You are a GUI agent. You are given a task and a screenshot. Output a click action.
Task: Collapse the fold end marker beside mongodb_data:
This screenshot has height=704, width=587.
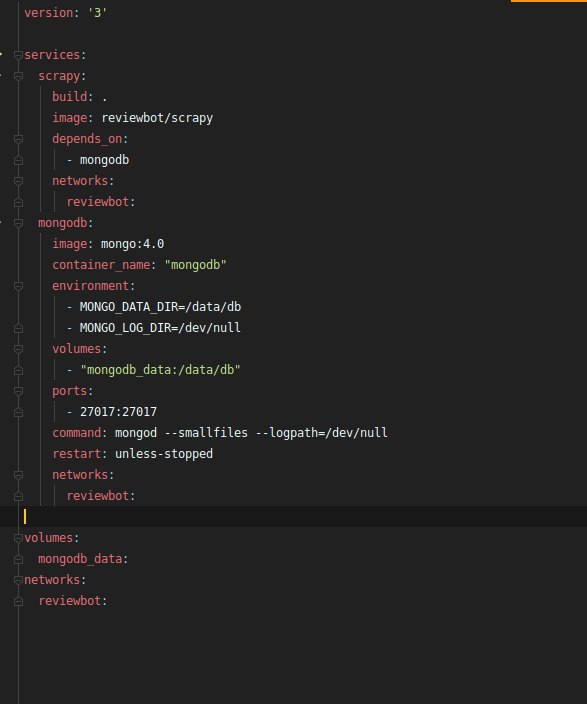point(18,559)
